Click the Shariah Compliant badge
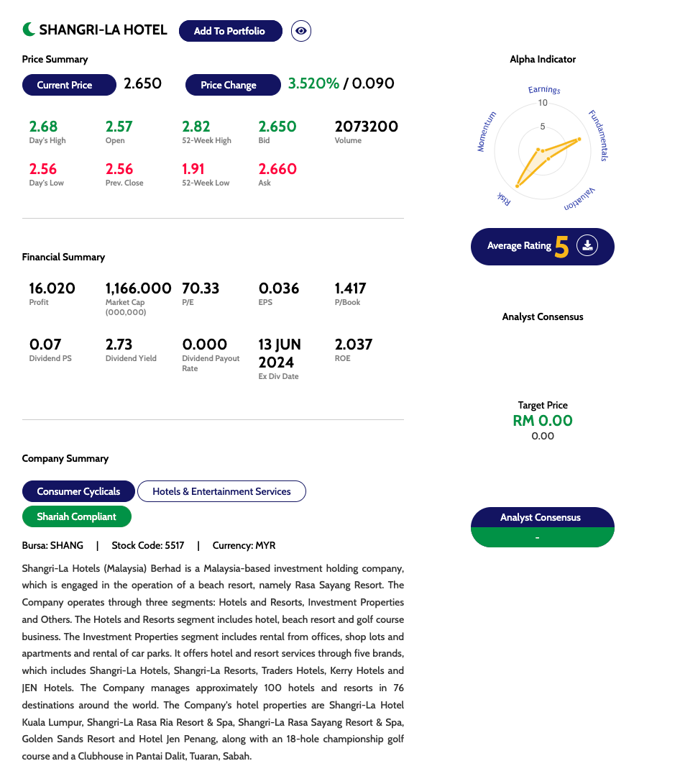 pos(77,516)
